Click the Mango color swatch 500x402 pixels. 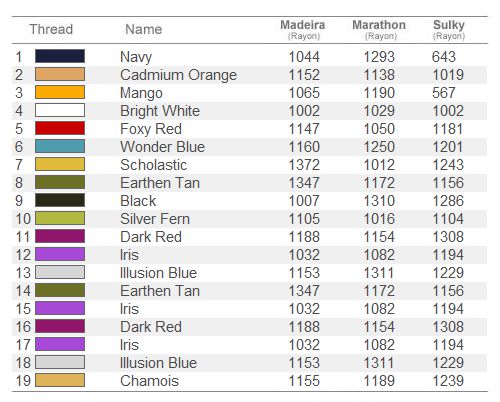(60, 92)
